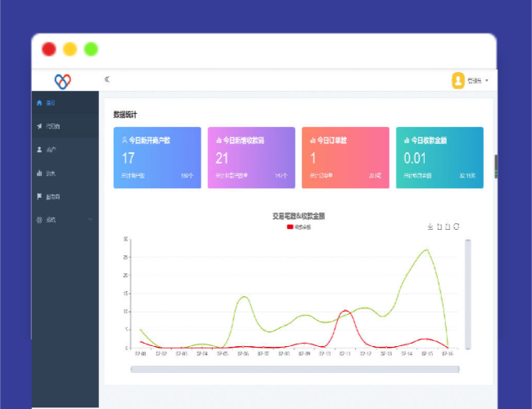
Task: Click the 今日新开商户数 statistics card
Action: [x=157, y=157]
